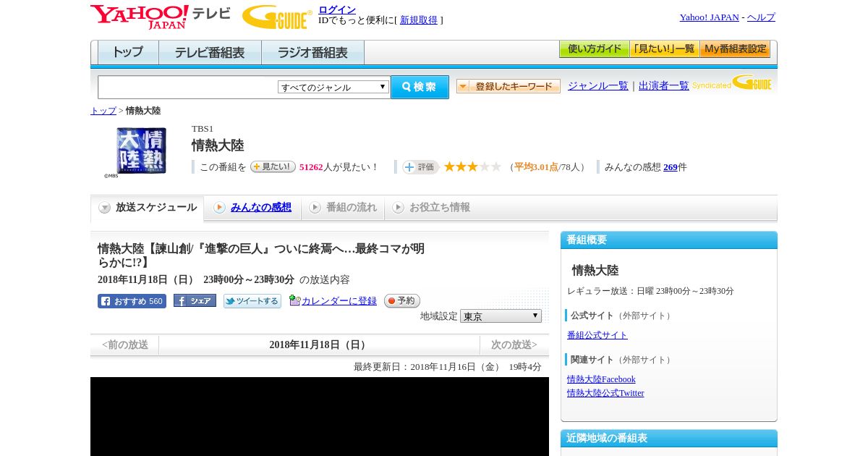Screen dimensions: 868x456
Task: Open the 情熱大陸 program logo thumbnail
Action: tap(142, 151)
